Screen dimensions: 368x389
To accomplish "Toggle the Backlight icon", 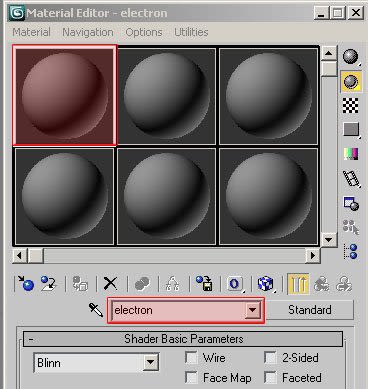I will click(x=351, y=81).
